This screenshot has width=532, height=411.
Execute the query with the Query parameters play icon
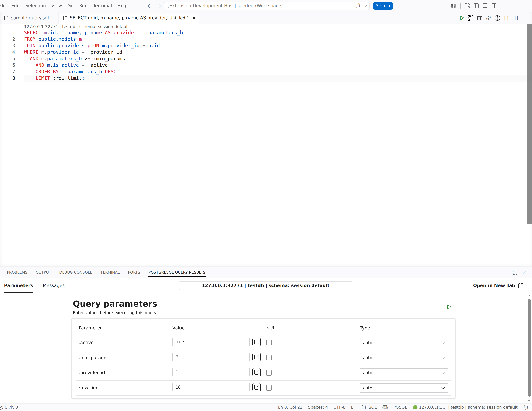point(449,307)
